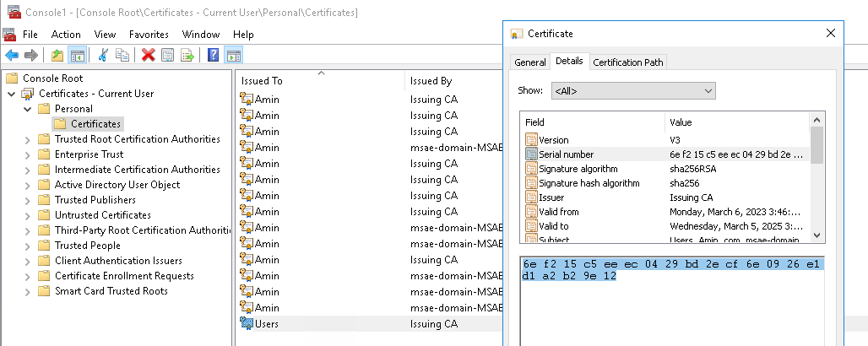
Task: Click the Cut scissors icon
Action: [x=103, y=55]
